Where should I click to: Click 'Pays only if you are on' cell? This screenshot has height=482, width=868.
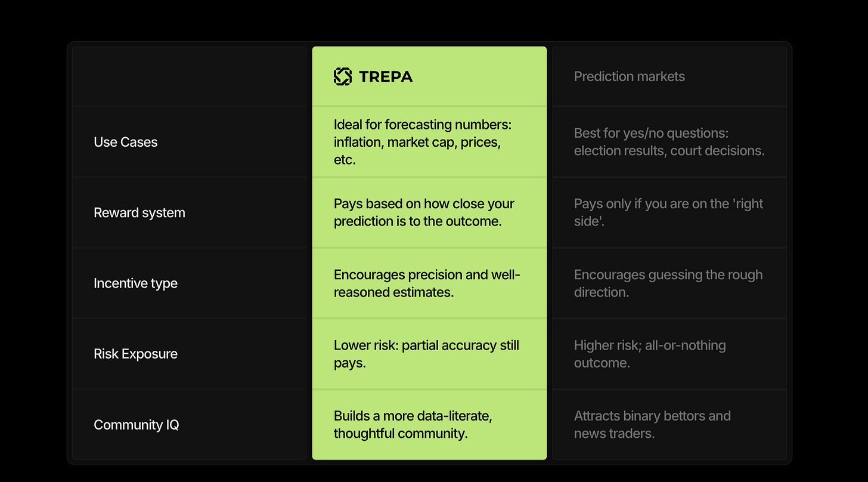(669, 212)
